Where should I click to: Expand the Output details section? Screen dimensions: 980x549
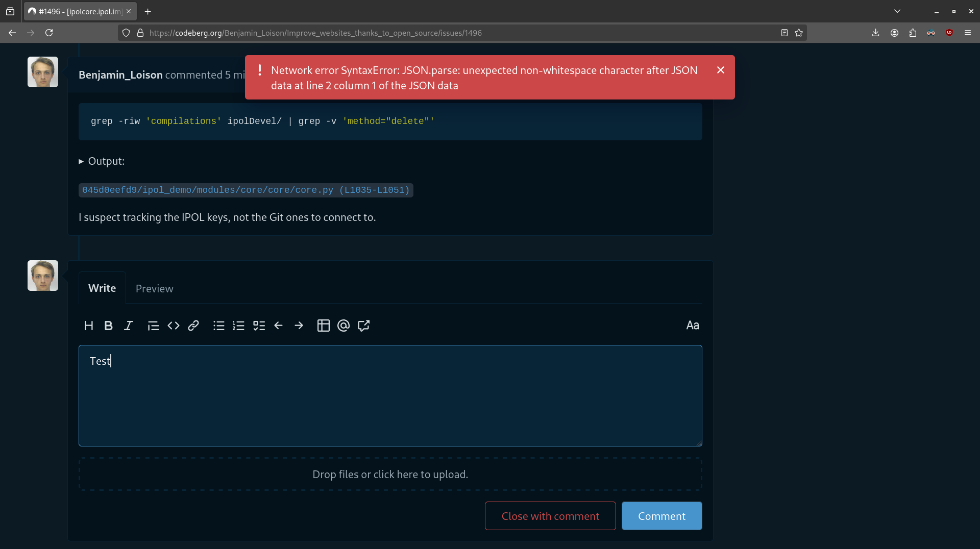102,161
